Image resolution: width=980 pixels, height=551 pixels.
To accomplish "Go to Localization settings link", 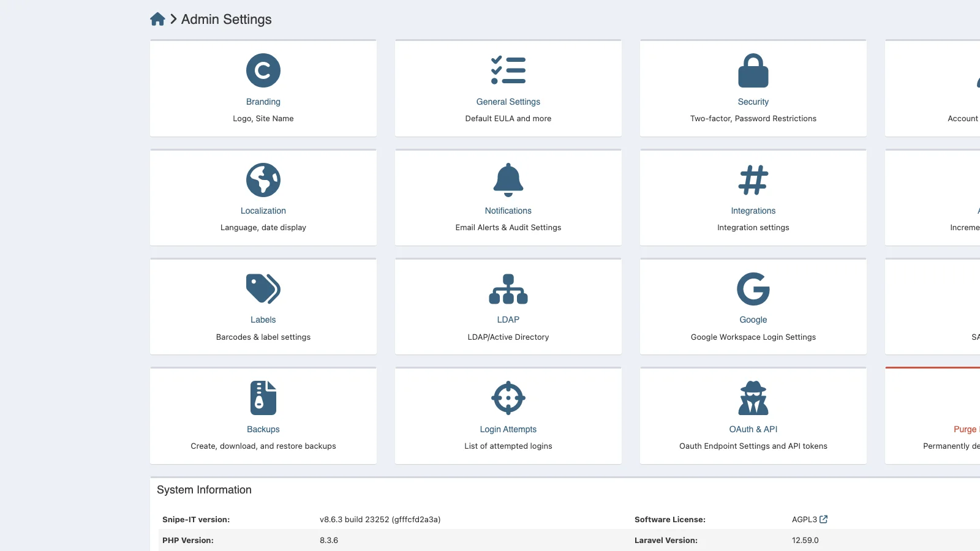I will coord(263,211).
